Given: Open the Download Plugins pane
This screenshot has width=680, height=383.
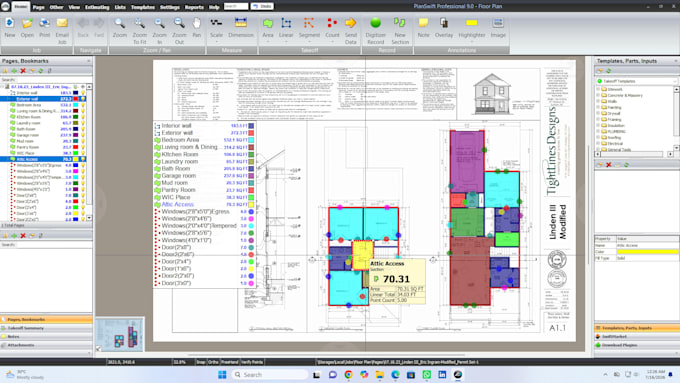Looking at the screenshot, I should point(636,345).
